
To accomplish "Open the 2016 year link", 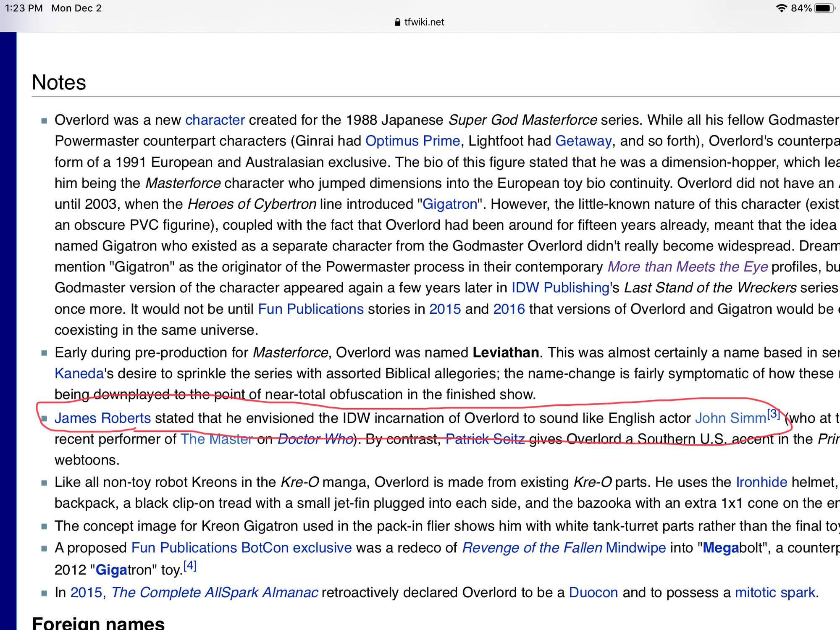I will click(x=509, y=309).
